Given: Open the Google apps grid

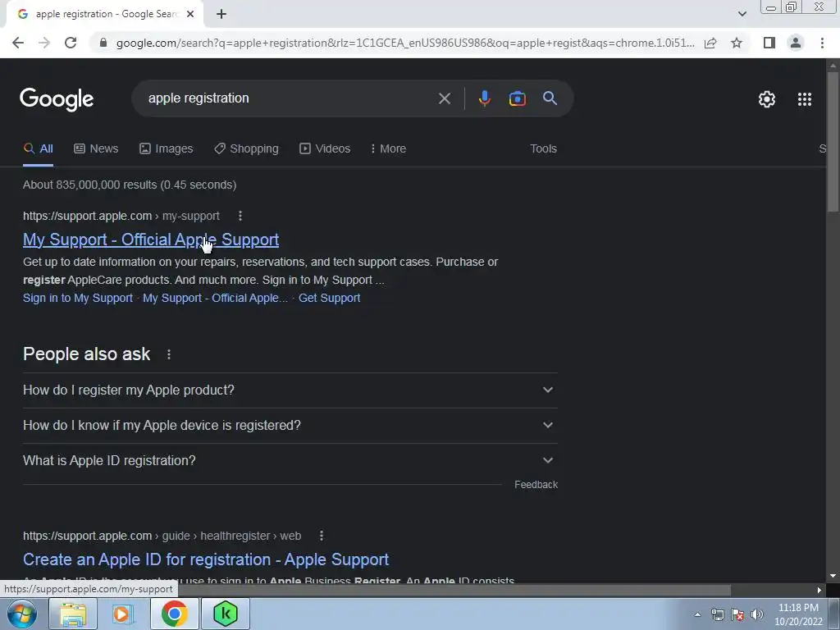Looking at the screenshot, I should tap(805, 99).
